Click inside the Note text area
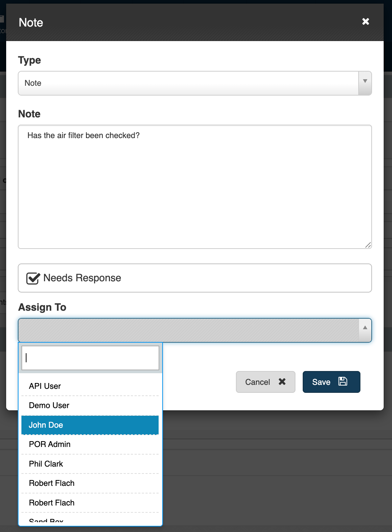Image resolution: width=392 pixels, height=532 pixels. click(195, 187)
